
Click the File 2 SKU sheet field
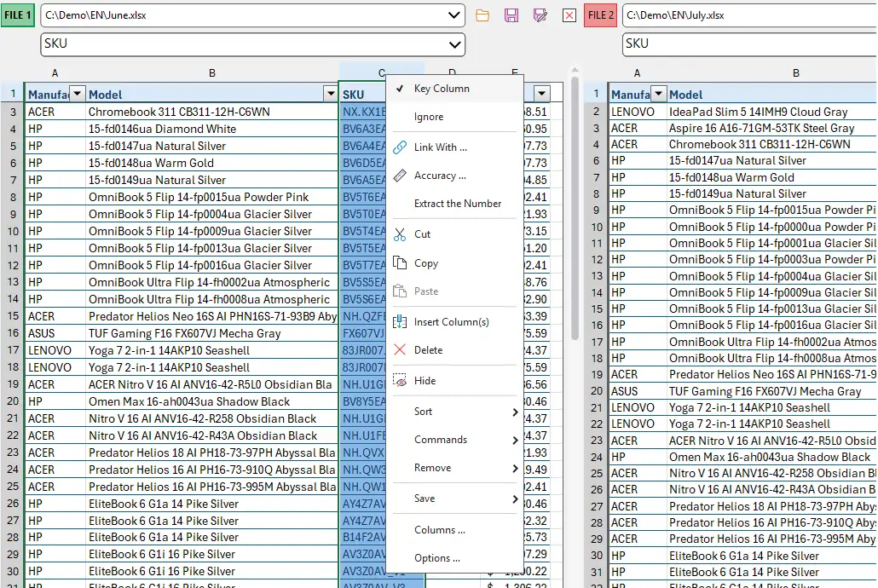pyautogui.click(x=750, y=44)
